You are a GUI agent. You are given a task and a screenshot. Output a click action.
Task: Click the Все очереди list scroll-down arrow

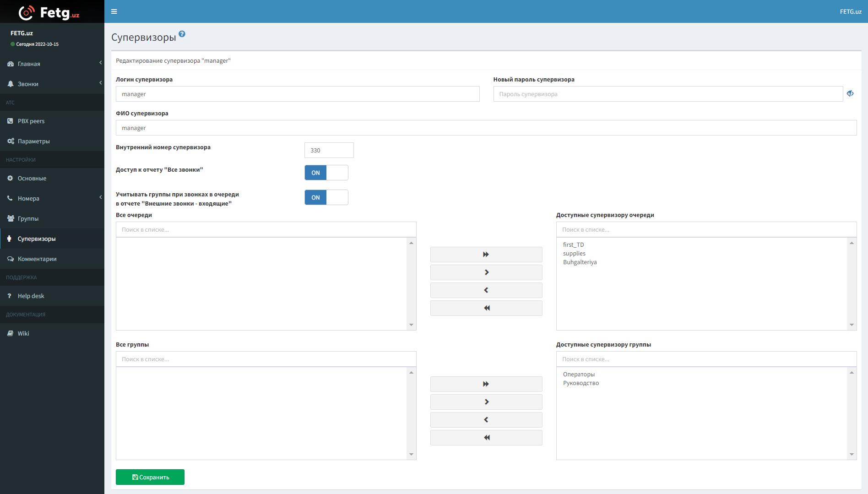[412, 325]
